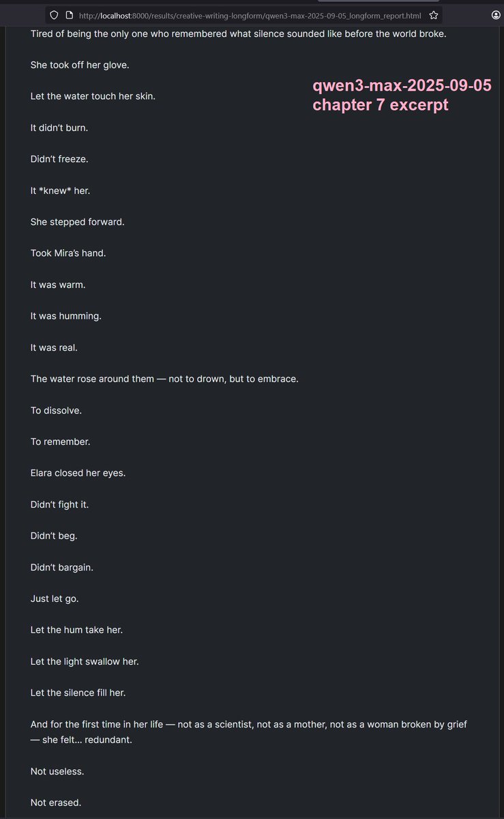Image resolution: width=504 pixels, height=819 pixels.
Task: Click the line 'It was humming.'
Action: point(65,316)
